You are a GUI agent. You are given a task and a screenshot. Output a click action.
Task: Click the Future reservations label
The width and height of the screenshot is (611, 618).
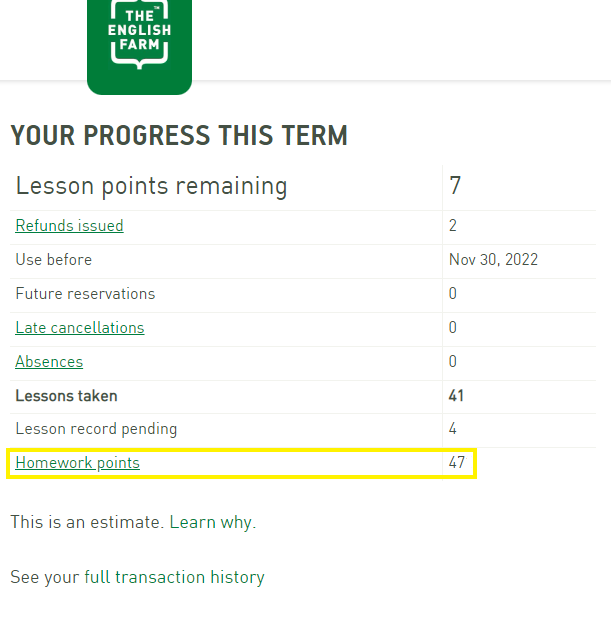click(85, 294)
